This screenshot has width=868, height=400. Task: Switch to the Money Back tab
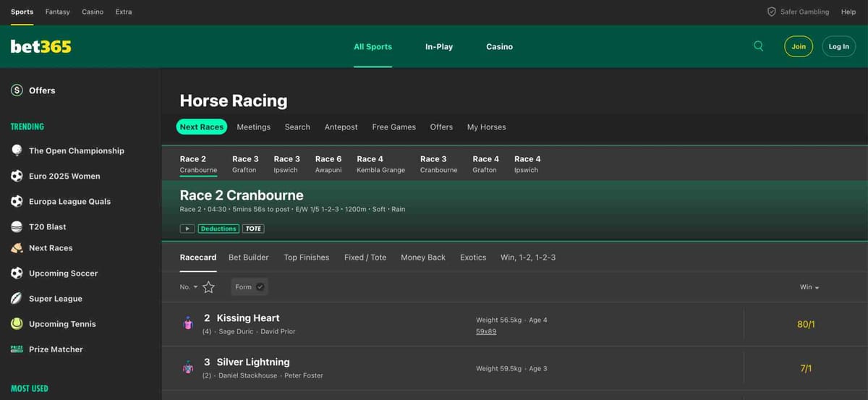point(423,258)
